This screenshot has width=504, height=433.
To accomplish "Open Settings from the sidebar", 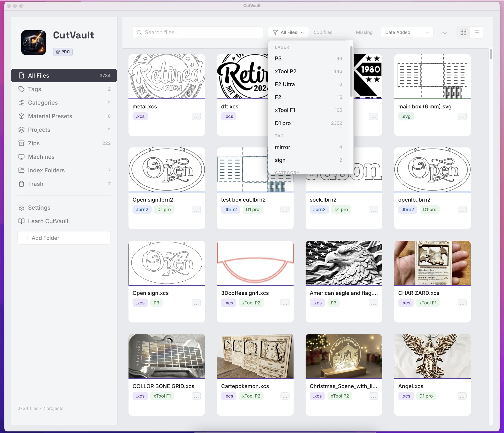I will 64,208.
